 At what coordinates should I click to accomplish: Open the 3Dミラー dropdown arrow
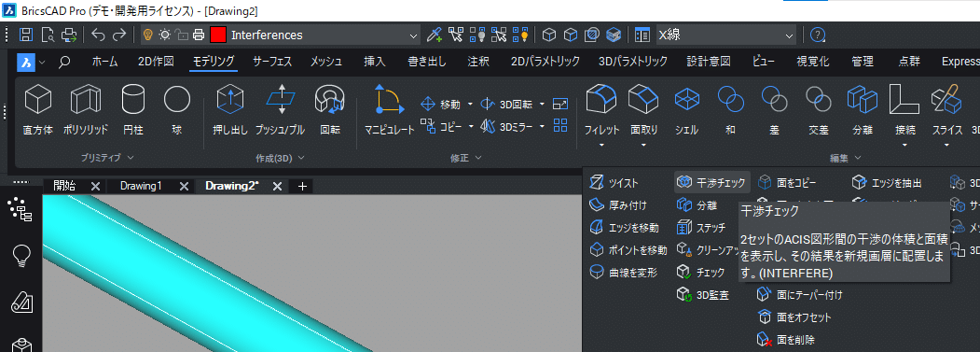542,127
